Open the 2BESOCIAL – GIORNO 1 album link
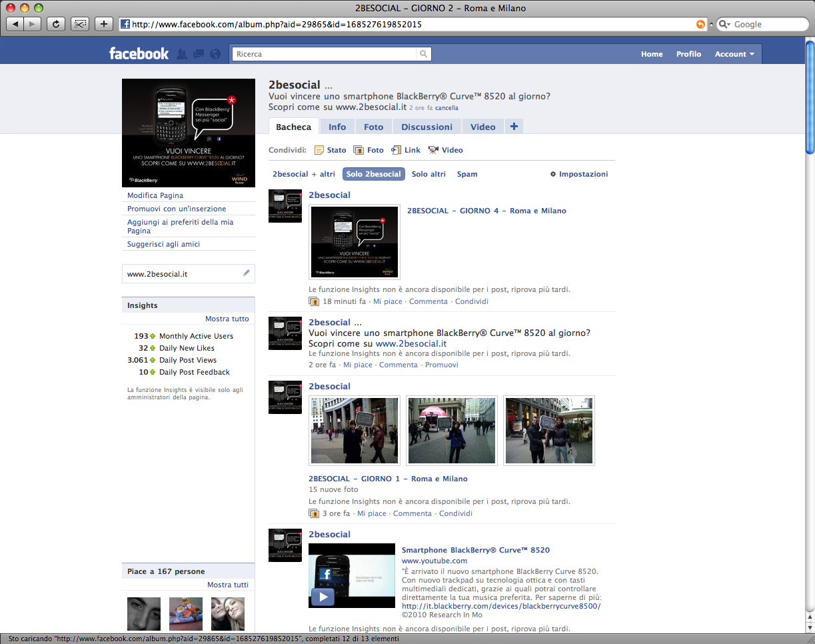Viewport: 815px width, 644px height. (389, 479)
